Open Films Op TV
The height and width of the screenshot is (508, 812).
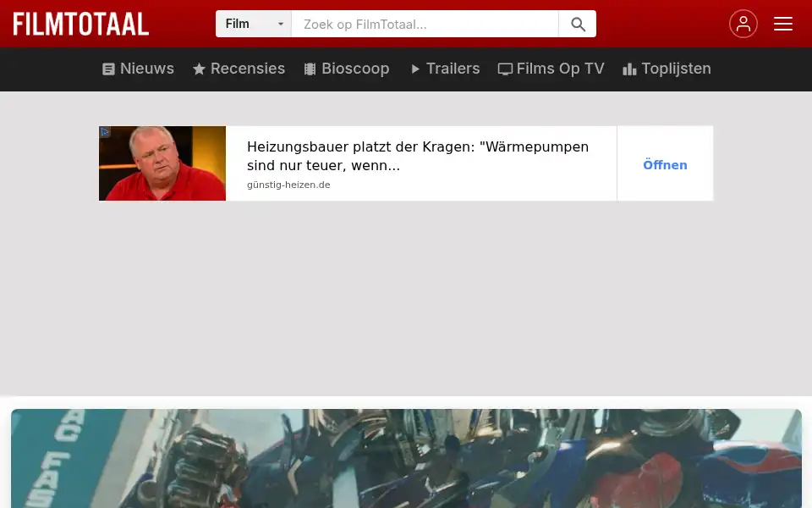click(x=551, y=69)
